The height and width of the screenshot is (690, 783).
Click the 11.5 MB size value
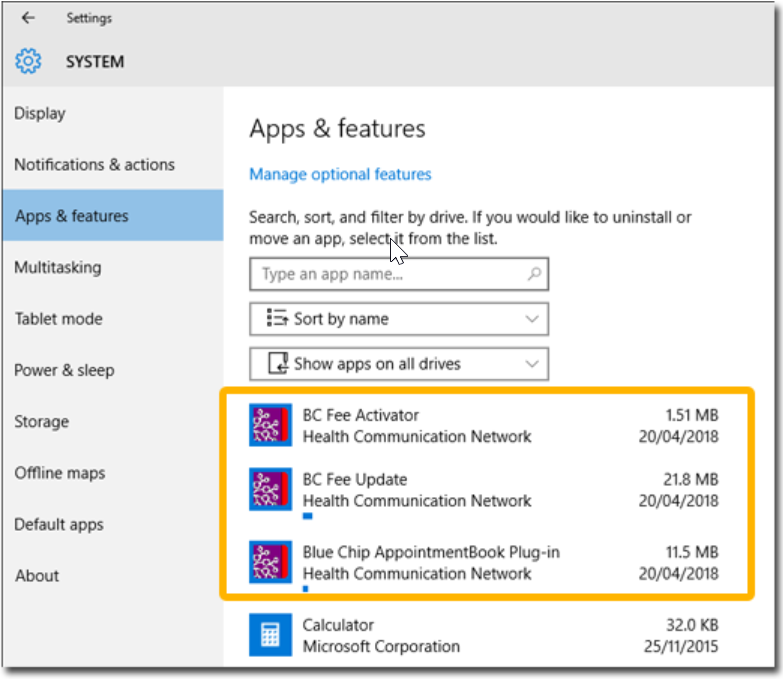[692, 552]
